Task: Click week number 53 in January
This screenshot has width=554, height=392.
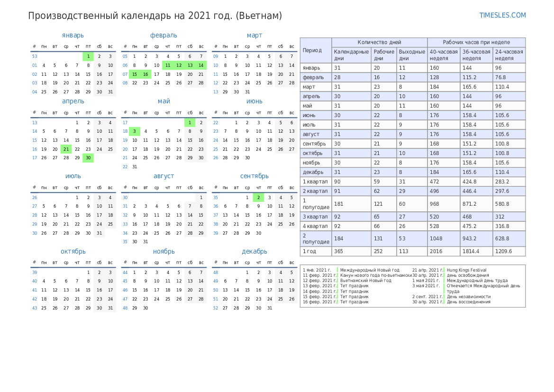Action: (x=35, y=56)
